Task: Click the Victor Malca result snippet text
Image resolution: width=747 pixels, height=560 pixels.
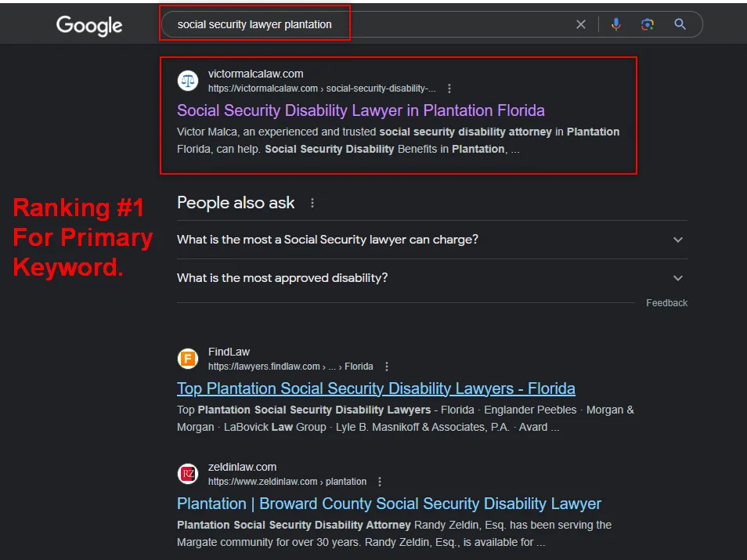Action: (399, 141)
